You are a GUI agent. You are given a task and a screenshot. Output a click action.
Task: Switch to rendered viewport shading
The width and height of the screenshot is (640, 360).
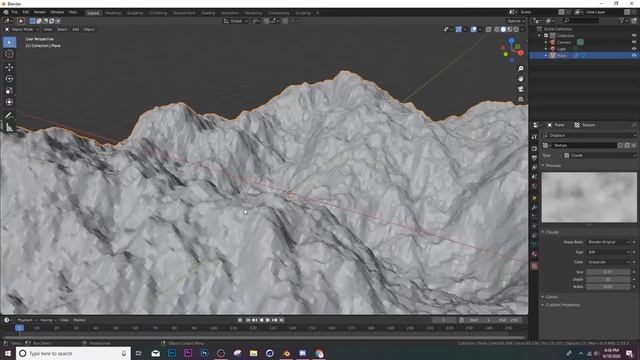coord(516,29)
